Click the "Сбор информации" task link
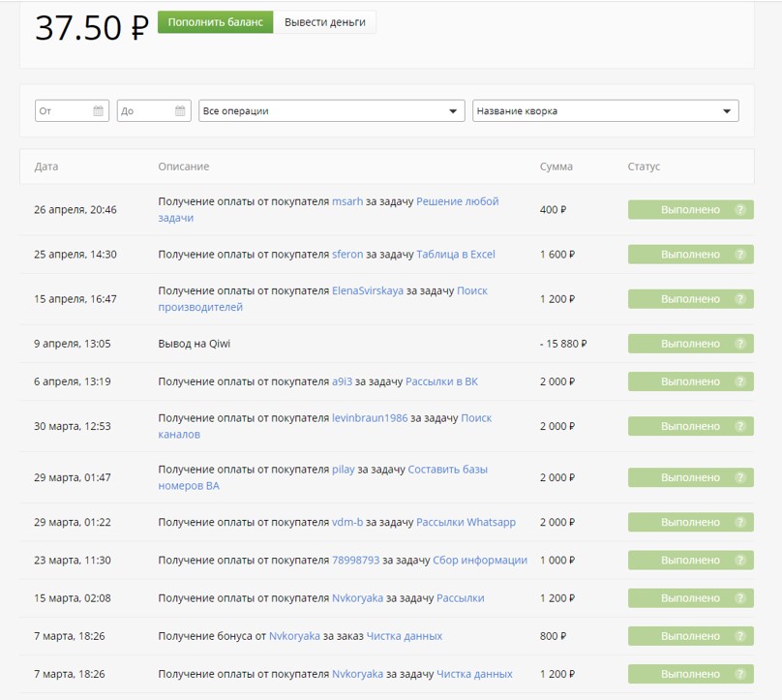This screenshot has width=782, height=700. point(479,561)
